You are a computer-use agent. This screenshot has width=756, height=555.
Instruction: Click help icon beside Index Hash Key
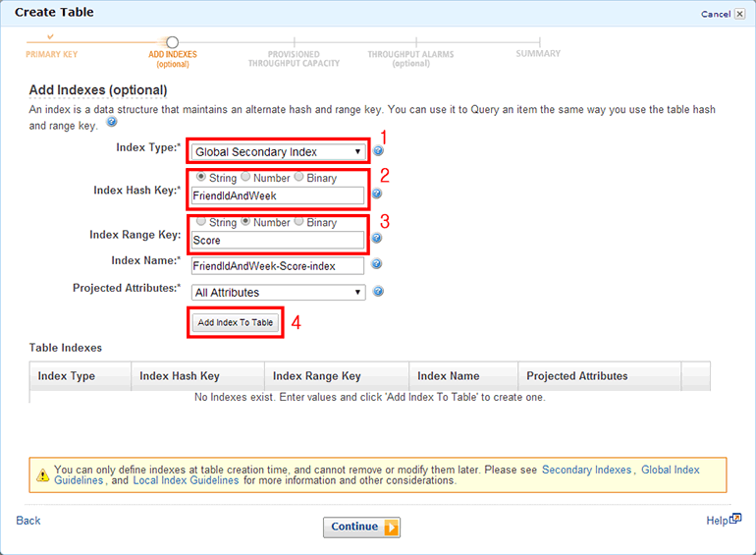(x=378, y=194)
